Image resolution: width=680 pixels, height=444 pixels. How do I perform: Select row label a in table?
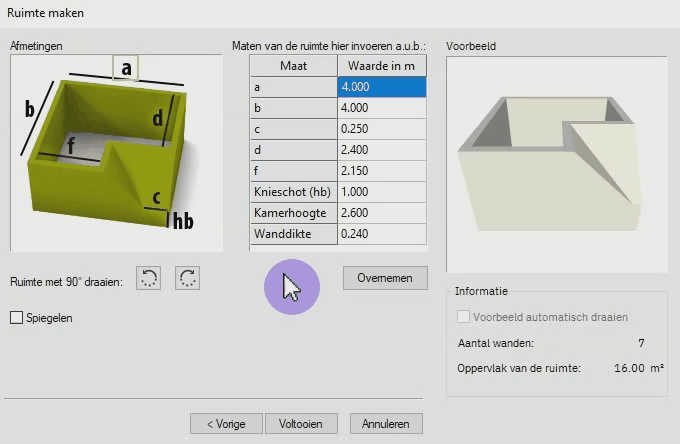click(x=294, y=87)
